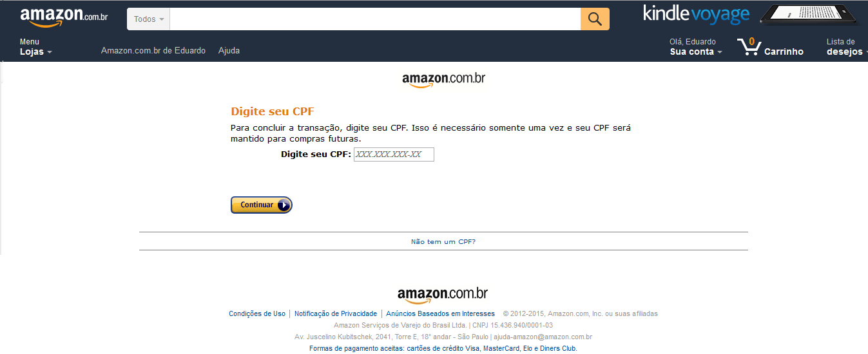Image resolution: width=868 pixels, height=354 pixels.
Task: Click the magnifying glass search button
Action: 595,19
